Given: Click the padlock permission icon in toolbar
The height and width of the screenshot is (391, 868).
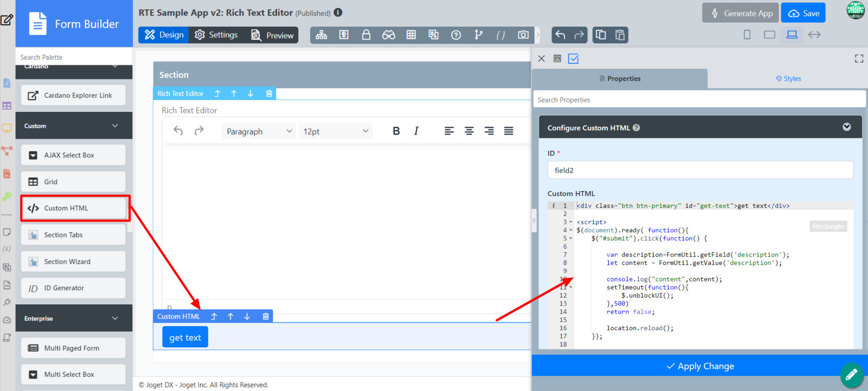Looking at the screenshot, I should (x=366, y=35).
